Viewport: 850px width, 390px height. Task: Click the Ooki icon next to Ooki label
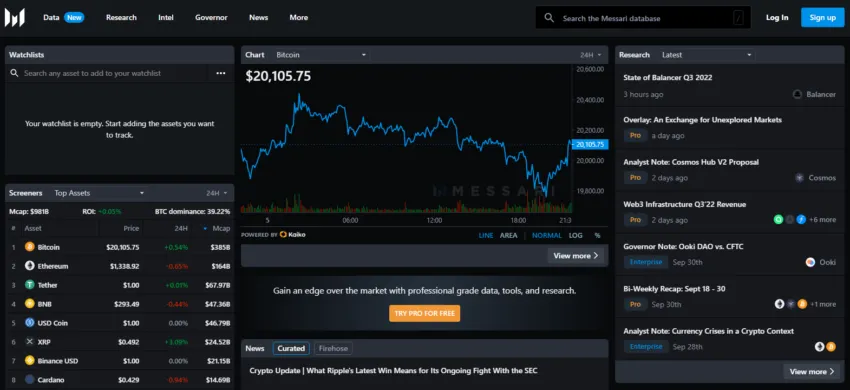(x=810, y=262)
